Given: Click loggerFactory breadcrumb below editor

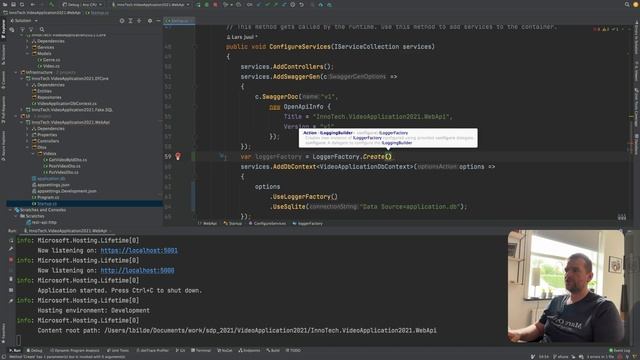Looking at the screenshot, I should [x=308, y=223].
